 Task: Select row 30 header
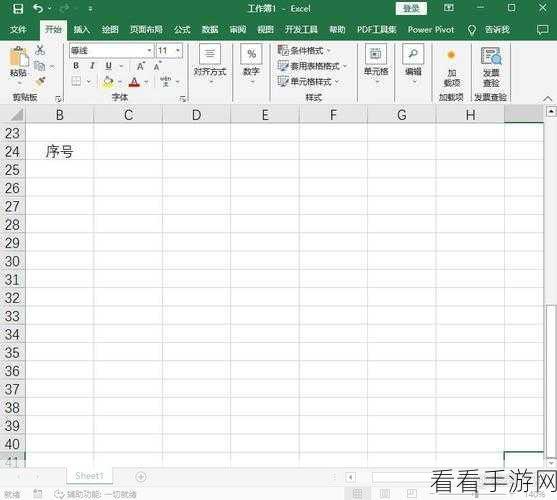point(12,261)
